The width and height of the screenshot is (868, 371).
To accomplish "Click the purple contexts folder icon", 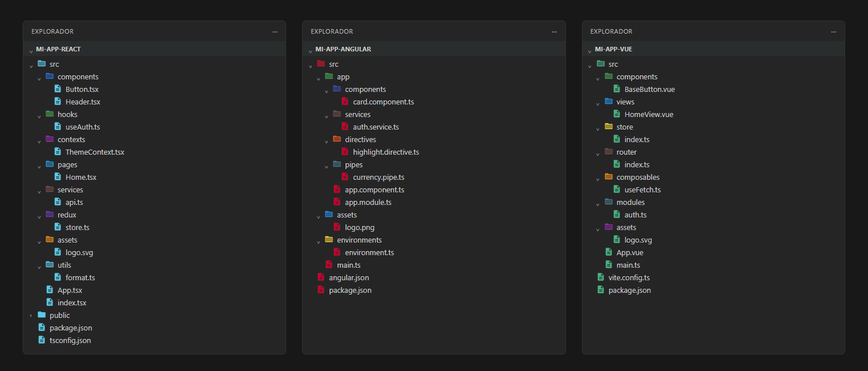I will click(x=50, y=139).
